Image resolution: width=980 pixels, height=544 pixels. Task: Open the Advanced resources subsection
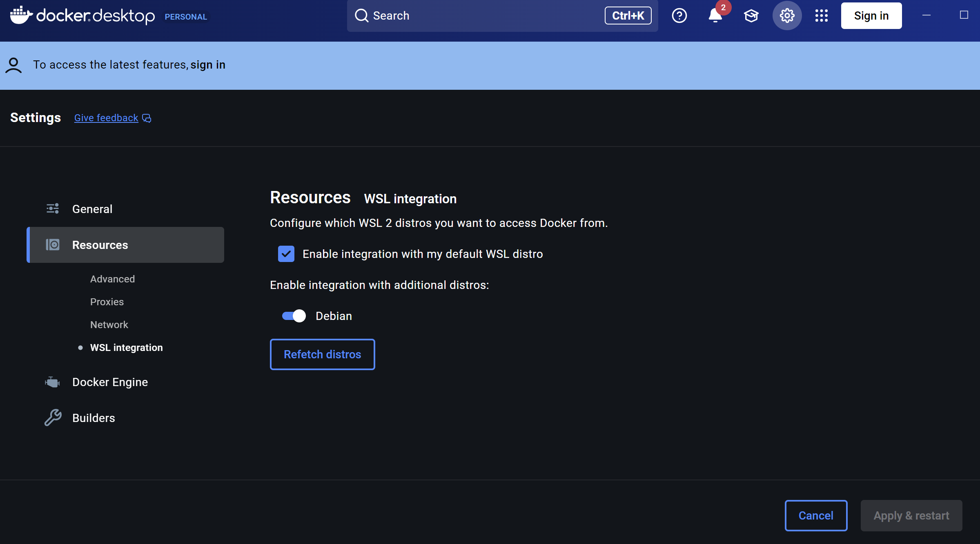112,279
